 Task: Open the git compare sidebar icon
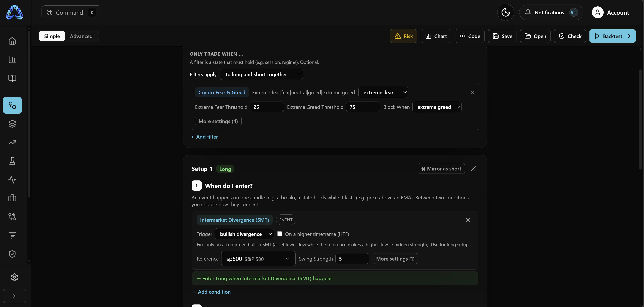coord(12,217)
